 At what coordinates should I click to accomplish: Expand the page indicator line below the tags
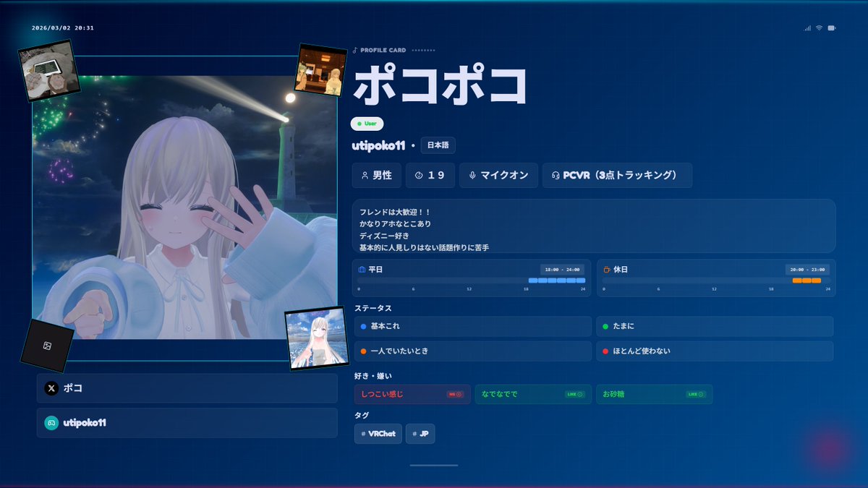point(433,466)
